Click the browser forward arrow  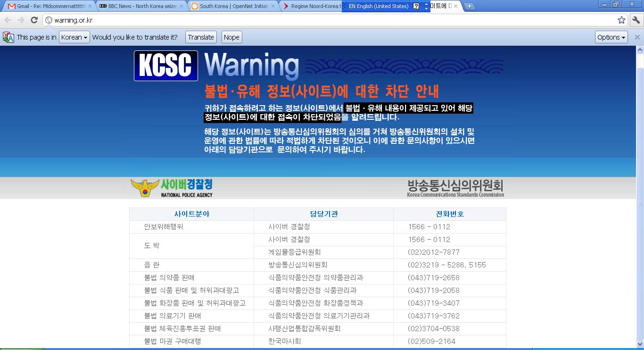tap(21, 20)
